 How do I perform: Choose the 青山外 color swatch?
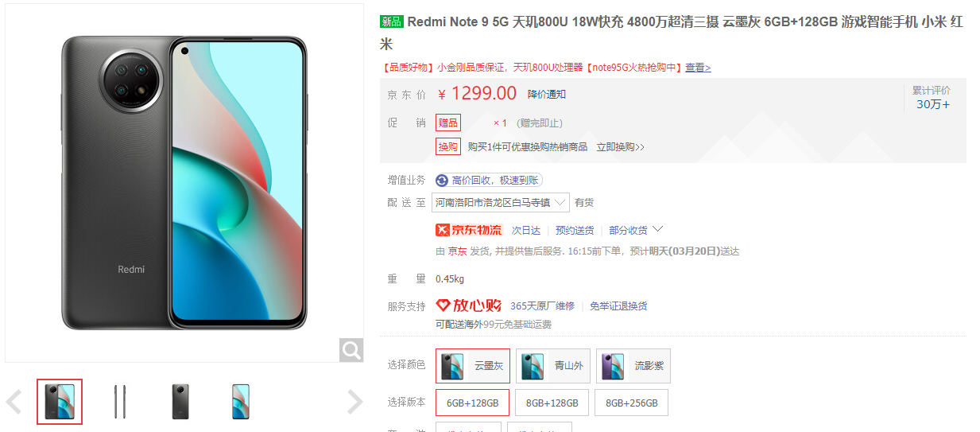(x=553, y=366)
